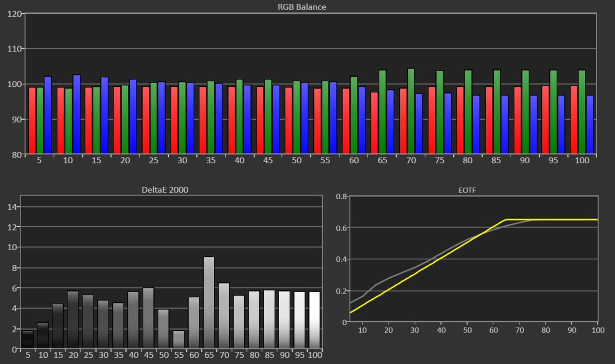Click the tall DeltaE bar at 65
This screenshot has height=364, width=615.
[x=209, y=303]
